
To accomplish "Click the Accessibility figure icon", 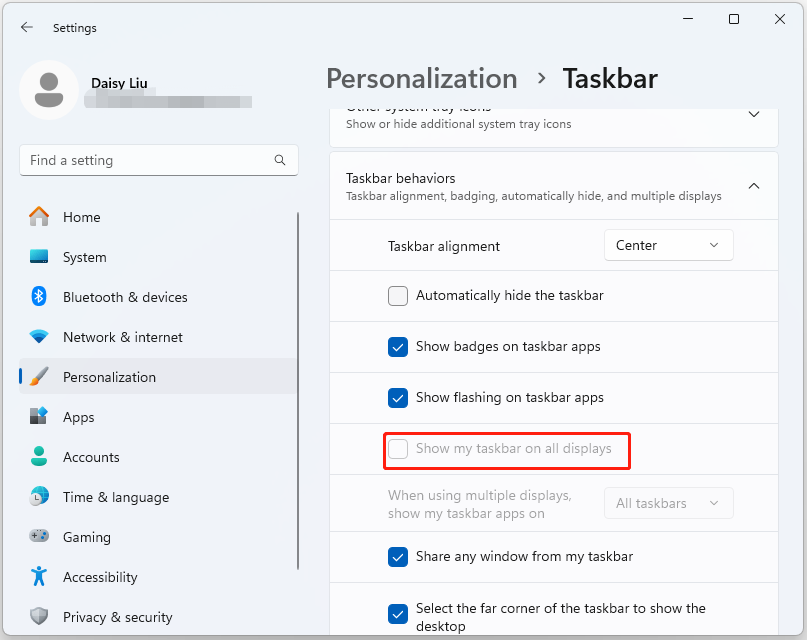I will (39, 577).
